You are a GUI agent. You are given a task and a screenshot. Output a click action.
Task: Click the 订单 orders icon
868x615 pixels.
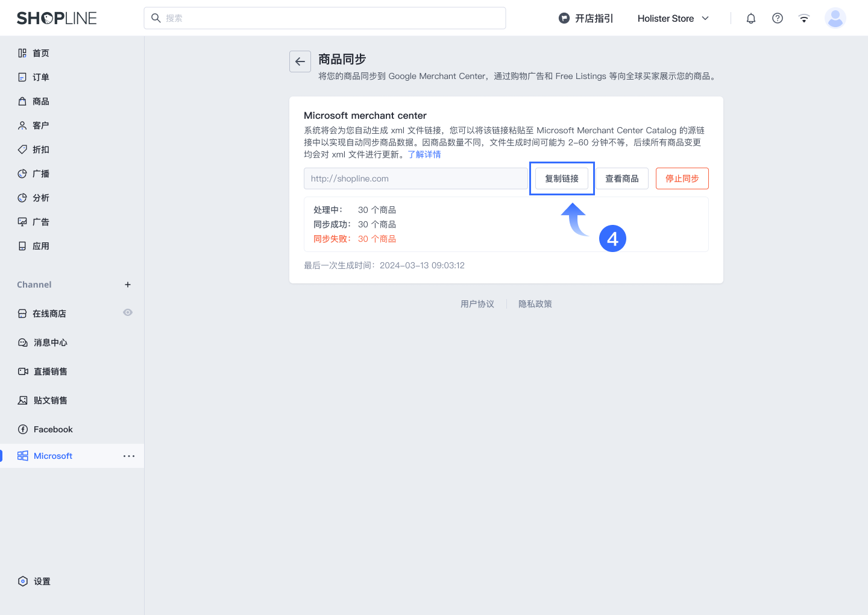(x=22, y=77)
